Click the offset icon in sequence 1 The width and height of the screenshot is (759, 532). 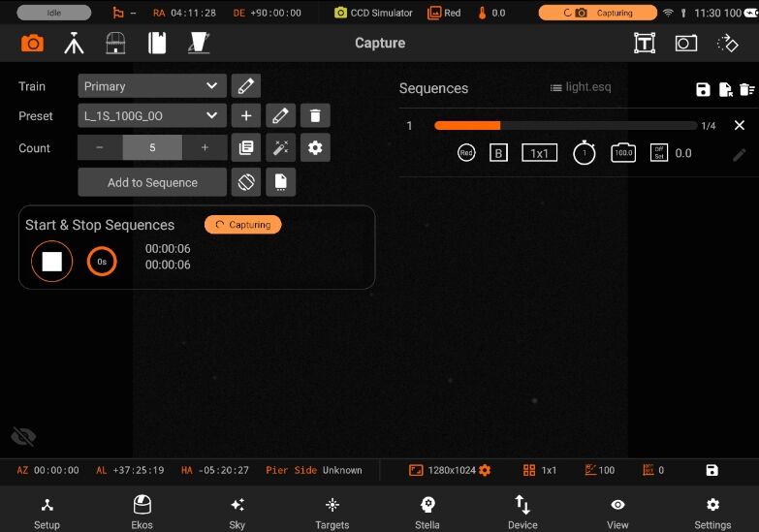coord(659,153)
